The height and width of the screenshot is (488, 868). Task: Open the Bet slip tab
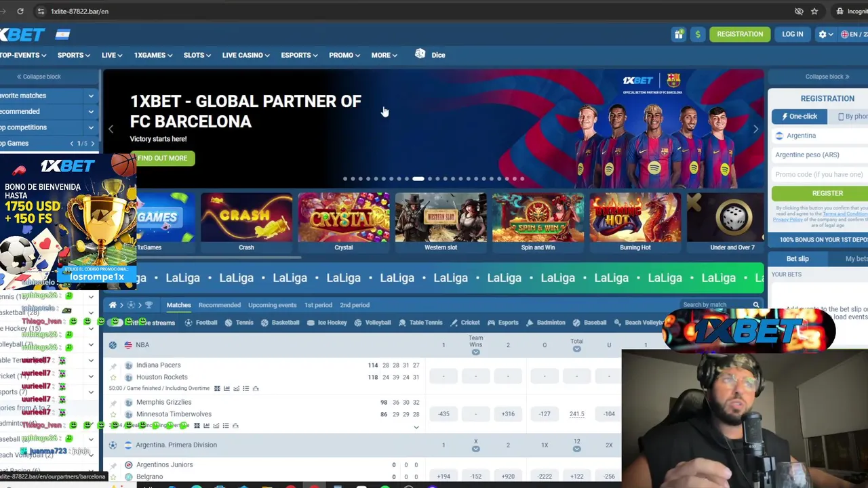[x=797, y=259]
